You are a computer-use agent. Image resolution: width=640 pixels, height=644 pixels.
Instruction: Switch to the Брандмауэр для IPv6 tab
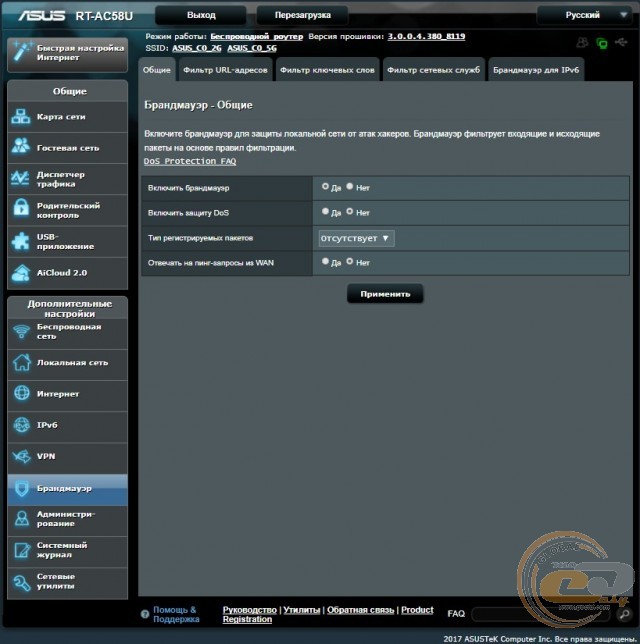point(536,70)
